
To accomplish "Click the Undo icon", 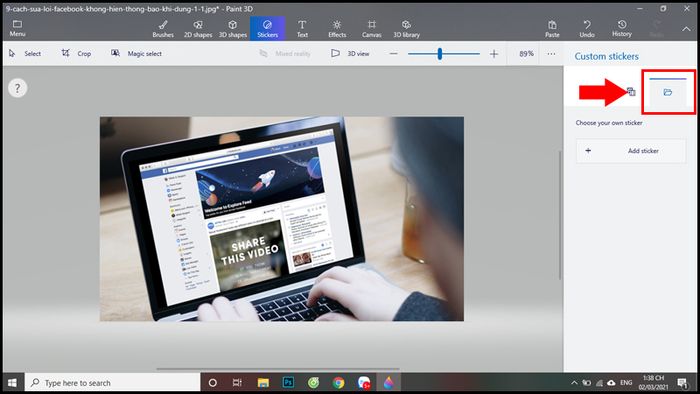I will coord(587,29).
